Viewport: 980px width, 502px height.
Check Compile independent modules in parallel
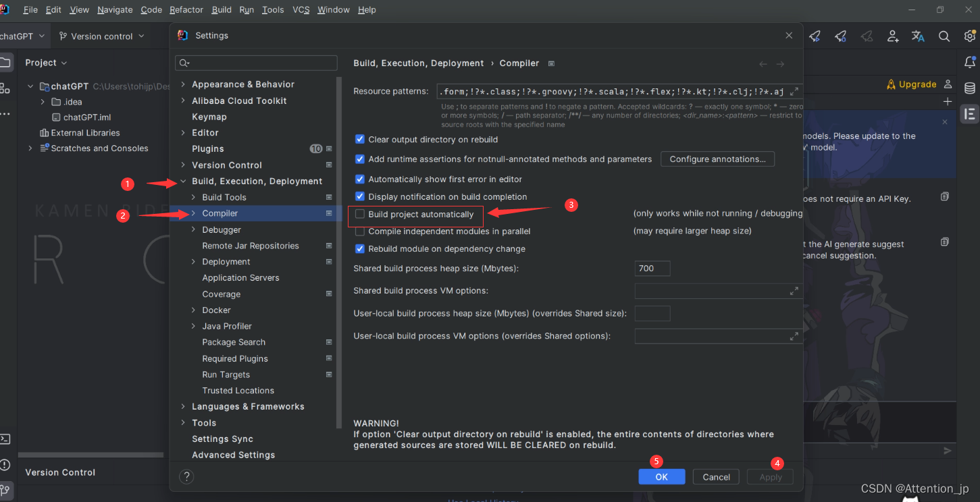coord(360,231)
